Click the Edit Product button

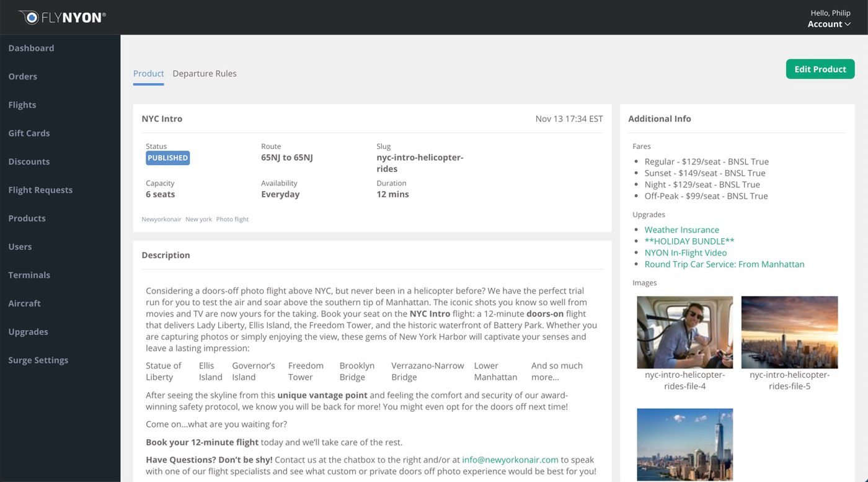820,69
